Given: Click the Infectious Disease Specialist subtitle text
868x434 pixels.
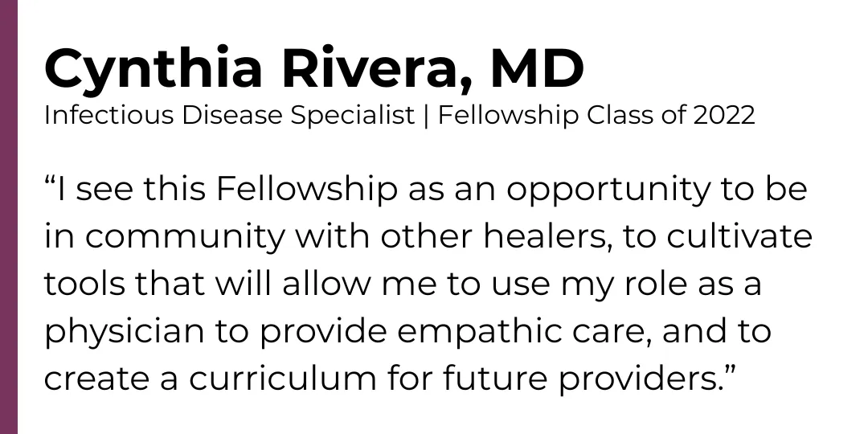Looking at the screenshot, I should coord(228,115).
